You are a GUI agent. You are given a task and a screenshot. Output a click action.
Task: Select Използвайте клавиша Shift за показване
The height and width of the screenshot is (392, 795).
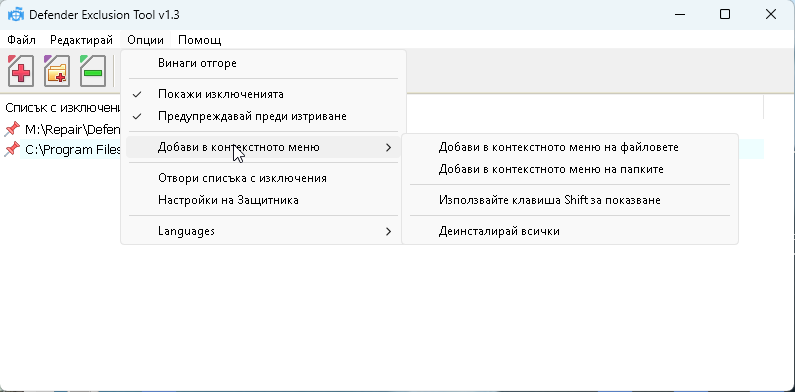569,200
